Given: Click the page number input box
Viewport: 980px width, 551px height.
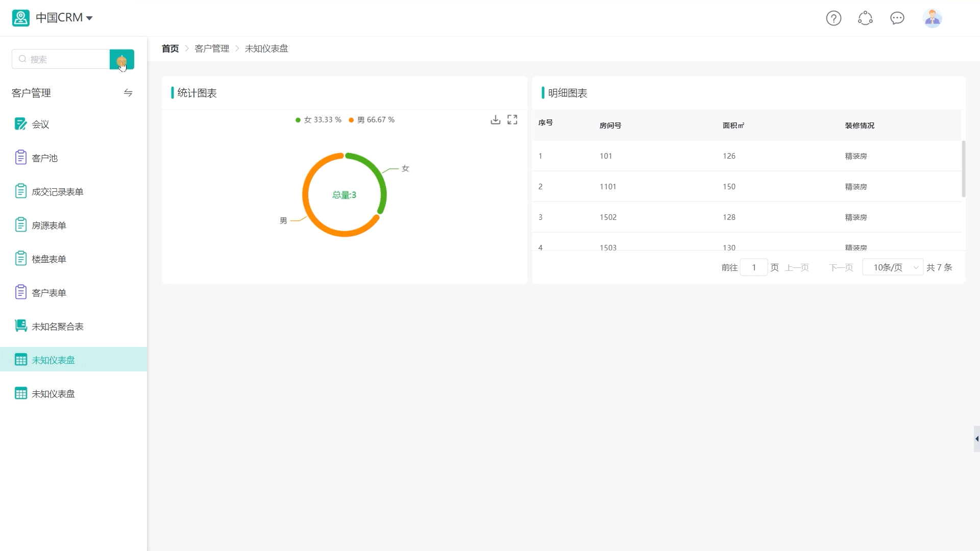Looking at the screenshot, I should (754, 267).
